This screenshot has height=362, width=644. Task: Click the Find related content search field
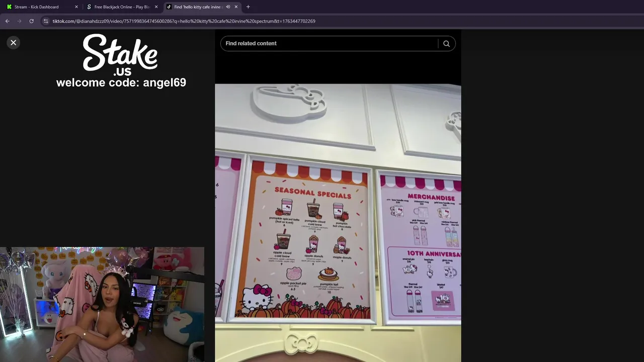(x=329, y=44)
